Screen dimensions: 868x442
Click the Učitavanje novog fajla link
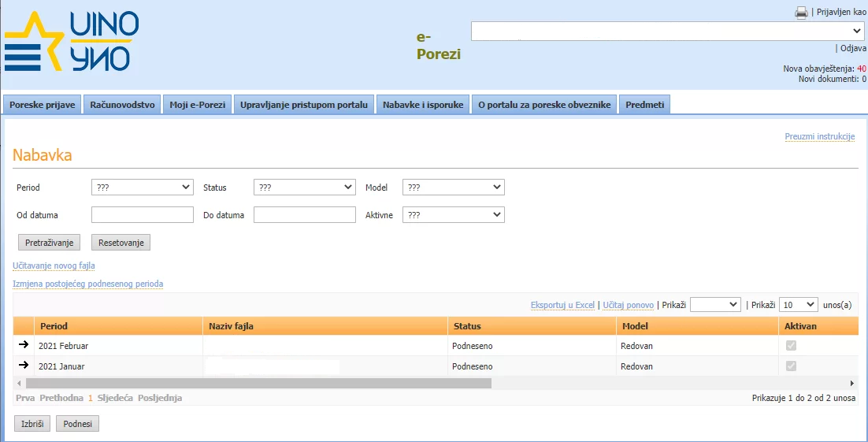54,266
